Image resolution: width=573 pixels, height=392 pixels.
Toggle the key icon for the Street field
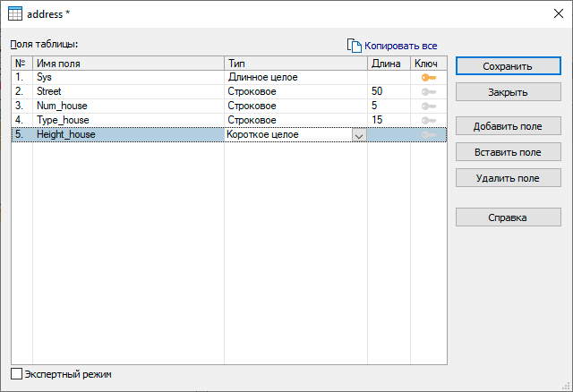click(428, 91)
